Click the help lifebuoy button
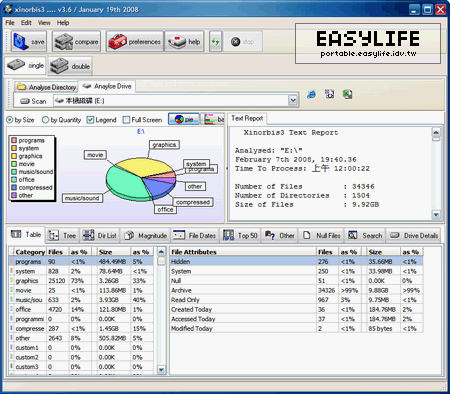Screen dimensions: 450x394 184,42
